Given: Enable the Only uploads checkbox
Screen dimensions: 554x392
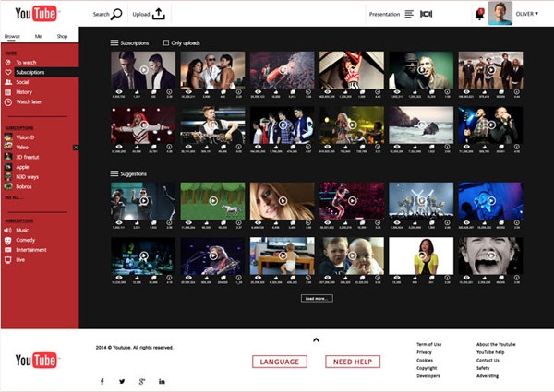Looking at the screenshot, I should pos(166,42).
